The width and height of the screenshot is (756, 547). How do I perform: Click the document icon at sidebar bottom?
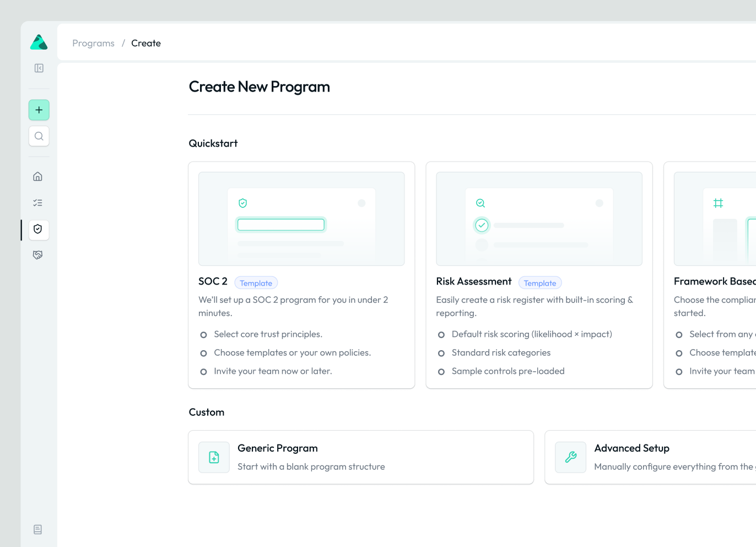[x=37, y=529]
